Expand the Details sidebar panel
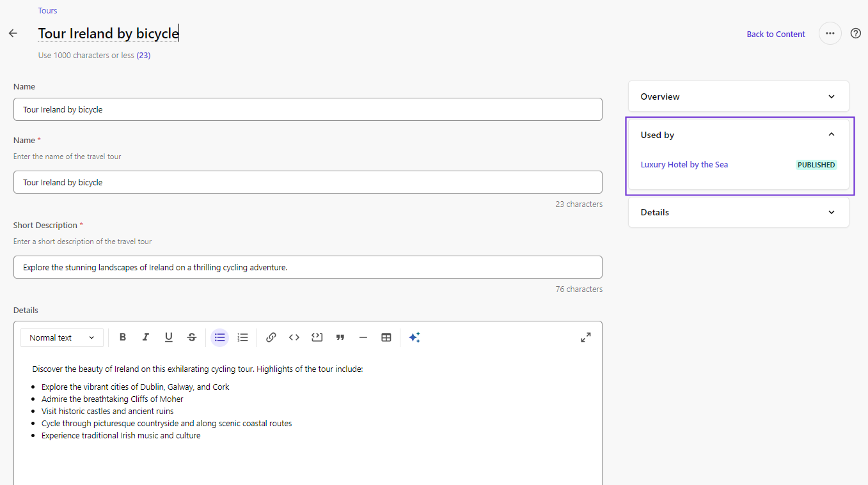868x485 pixels. coord(739,212)
